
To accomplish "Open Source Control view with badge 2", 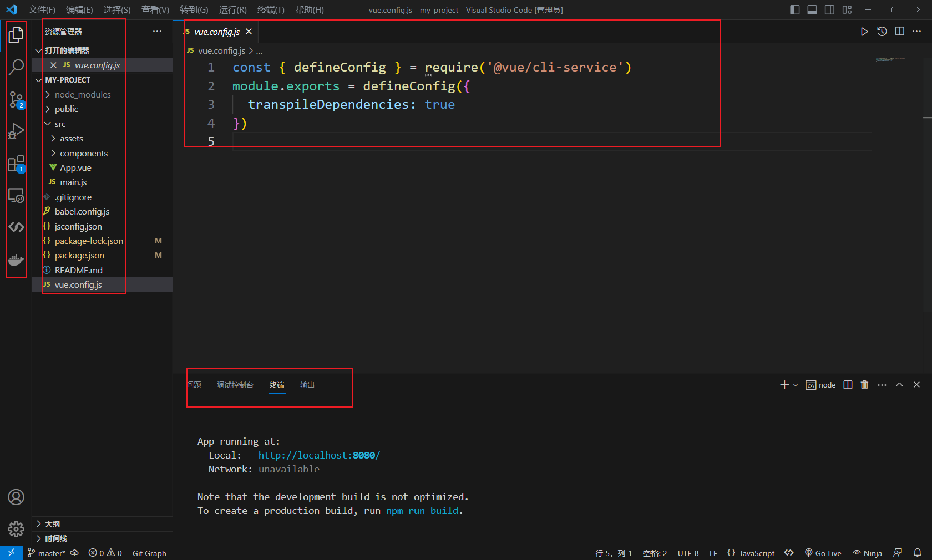I will pyautogui.click(x=16, y=100).
